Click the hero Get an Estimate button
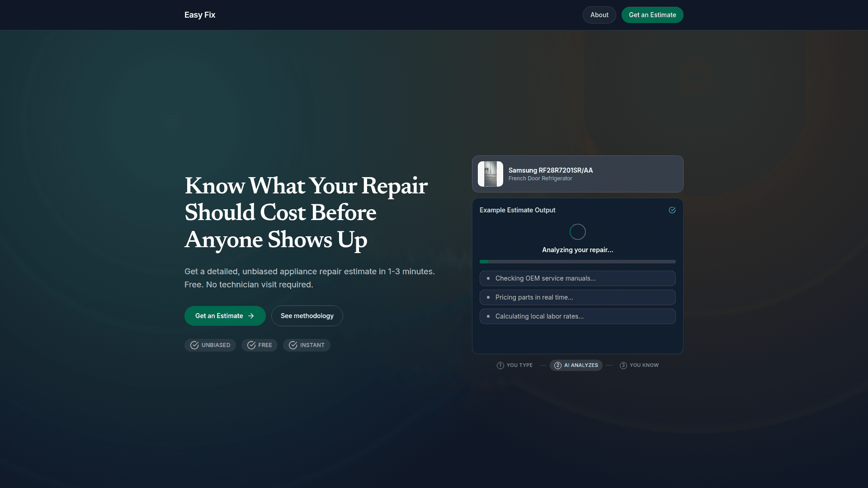The height and width of the screenshot is (488, 868). (225, 316)
